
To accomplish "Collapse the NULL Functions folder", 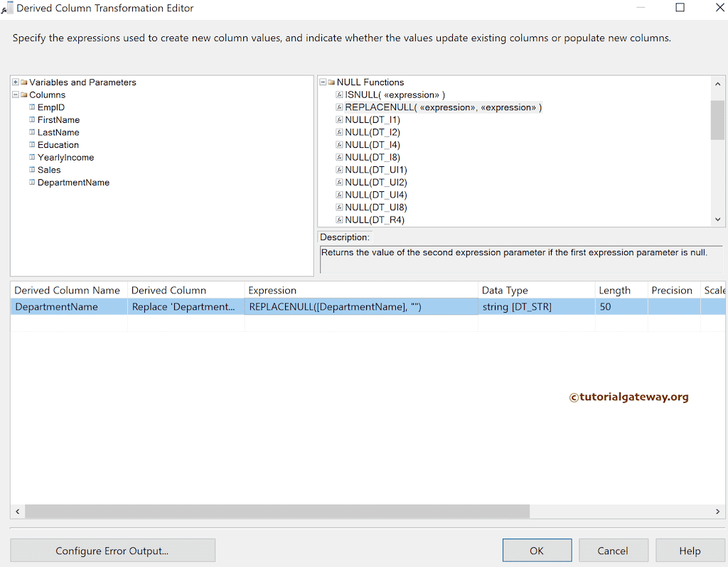I will tap(323, 82).
